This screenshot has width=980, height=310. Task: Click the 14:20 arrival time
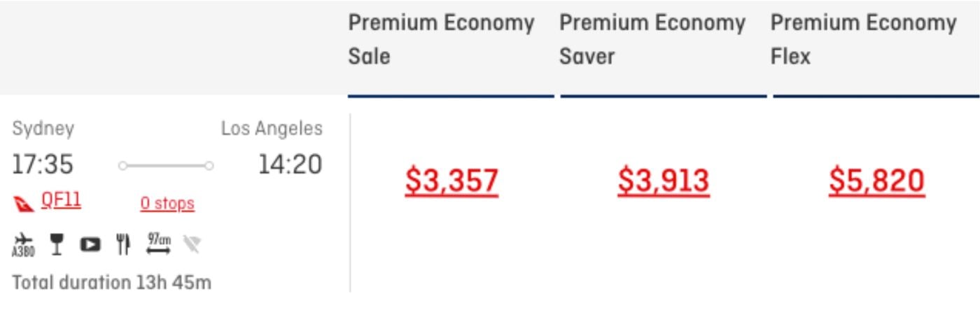(x=290, y=165)
